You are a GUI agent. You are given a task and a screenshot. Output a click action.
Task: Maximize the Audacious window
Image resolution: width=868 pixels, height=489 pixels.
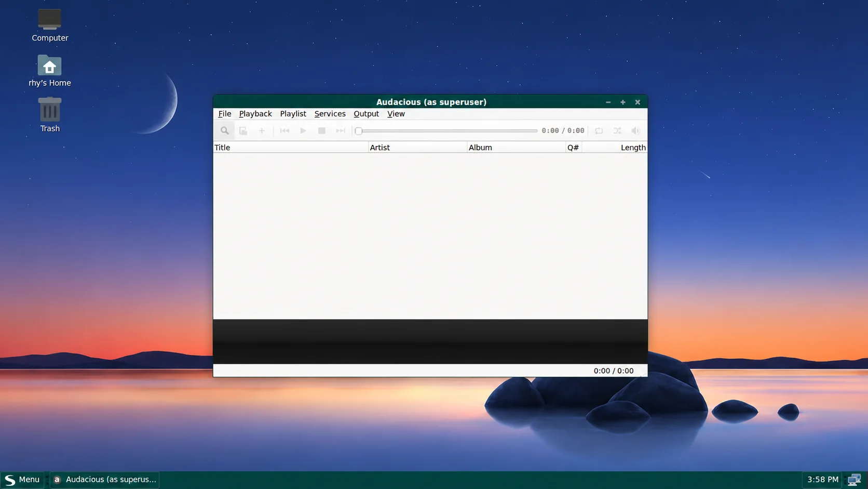623,102
